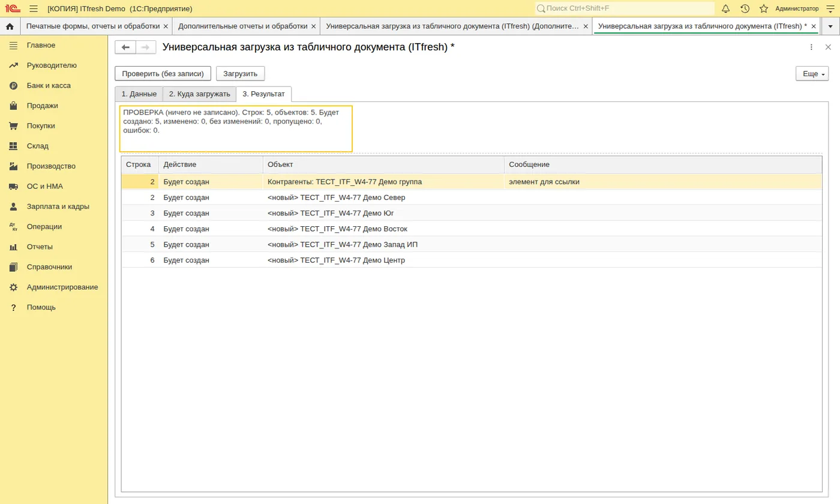The height and width of the screenshot is (504, 840).
Task: Sort by the Действие column header
Action: (x=211, y=164)
